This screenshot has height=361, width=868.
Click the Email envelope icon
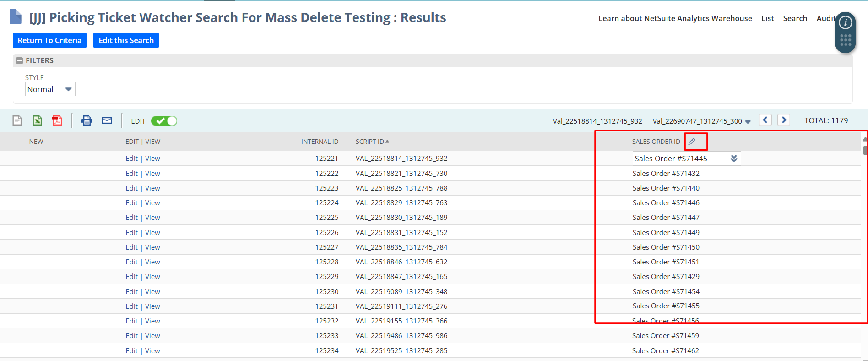pos(107,120)
